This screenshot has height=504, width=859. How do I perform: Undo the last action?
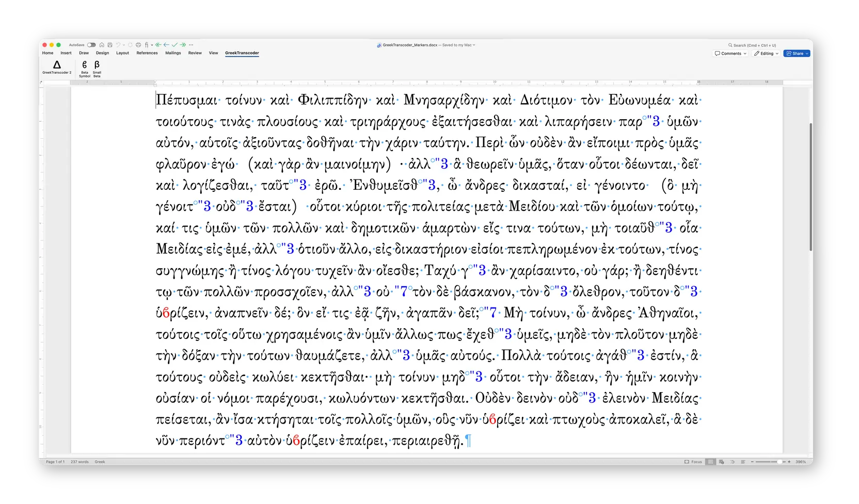pyautogui.click(x=119, y=45)
